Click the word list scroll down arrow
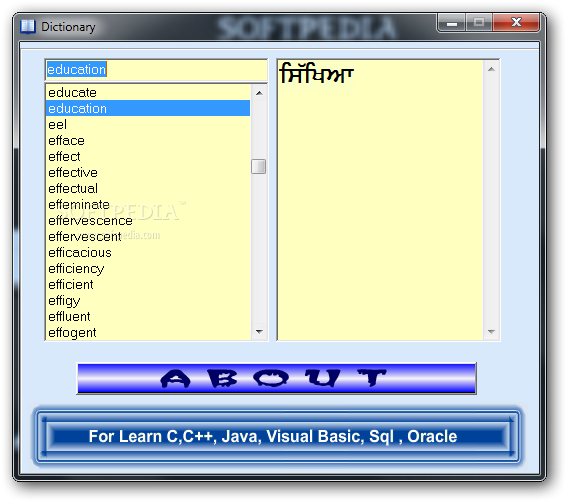Viewport: 567px width, 502px height. point(259,331)
